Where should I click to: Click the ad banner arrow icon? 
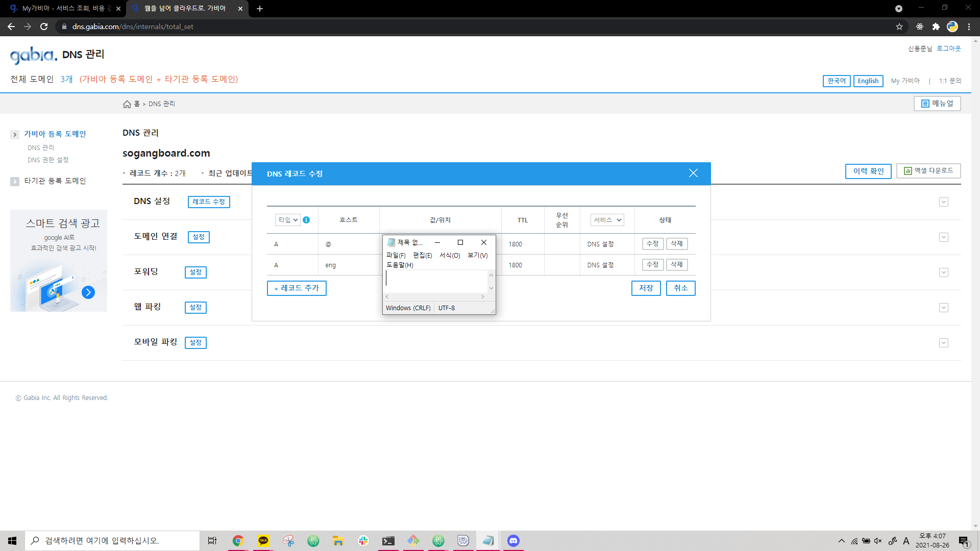(x=88, y=292)
